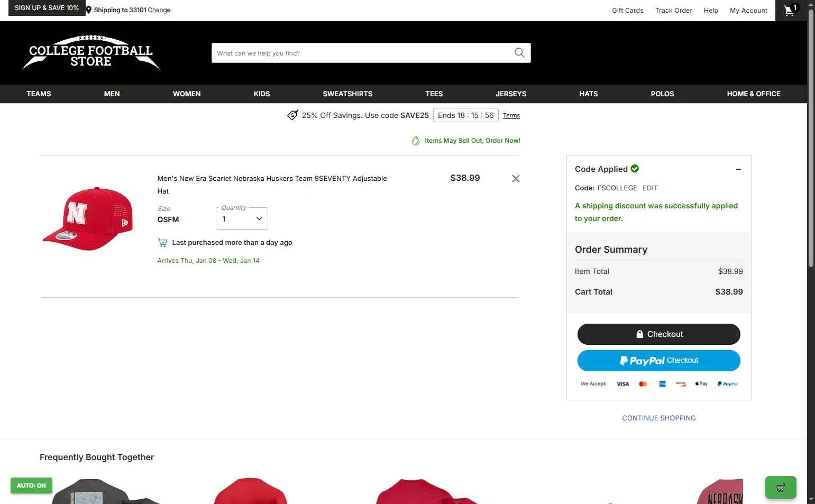Click the PayPal accepted payment icon
Viewport: 815px width, 504px height.
728,384
